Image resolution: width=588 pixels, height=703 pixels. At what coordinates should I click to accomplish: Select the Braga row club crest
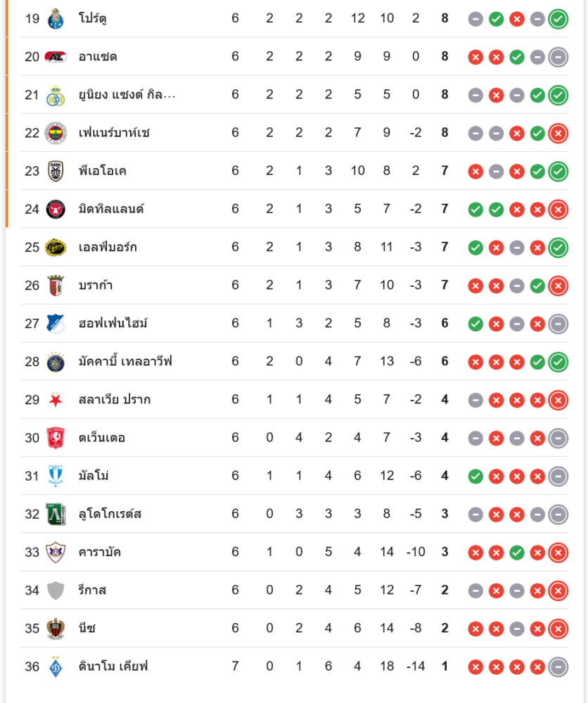click(x=56, y=285)
